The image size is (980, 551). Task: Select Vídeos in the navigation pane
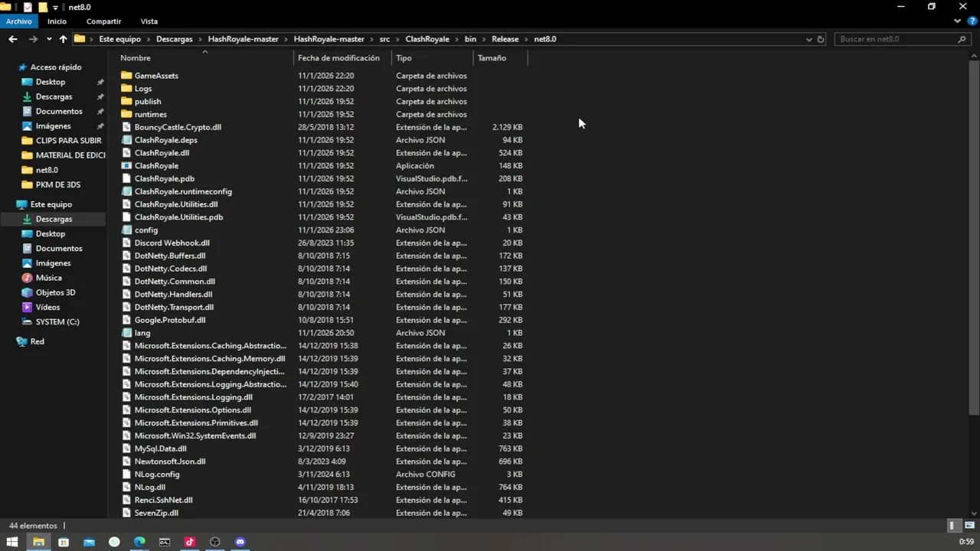pyautogui.click(x=47, y=307)
